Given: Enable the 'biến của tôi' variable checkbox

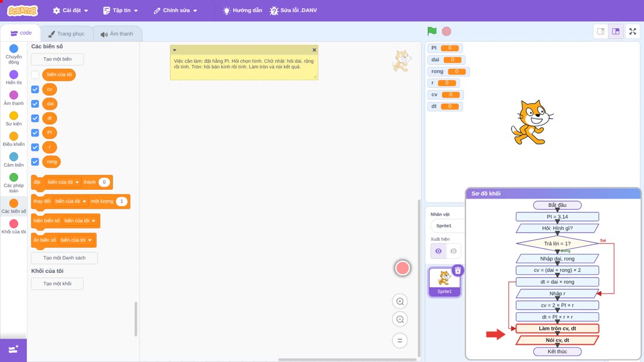Looking at the screenshot, I should [35, 75].
